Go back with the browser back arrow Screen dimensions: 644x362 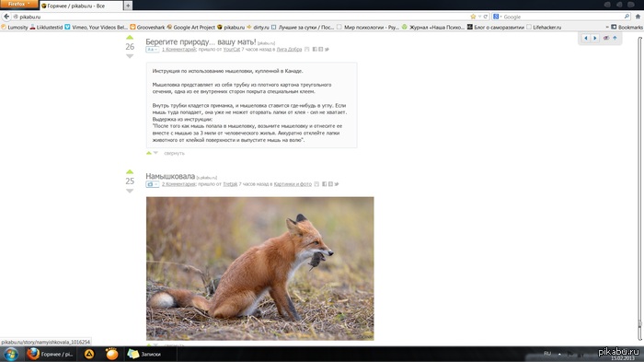coord(6,17)
